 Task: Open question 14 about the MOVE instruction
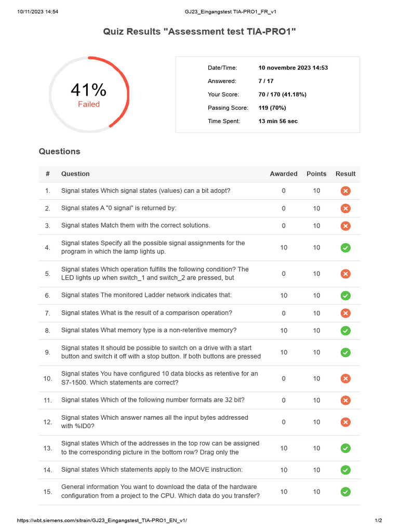pyautogui.click(x=144, y=470)
